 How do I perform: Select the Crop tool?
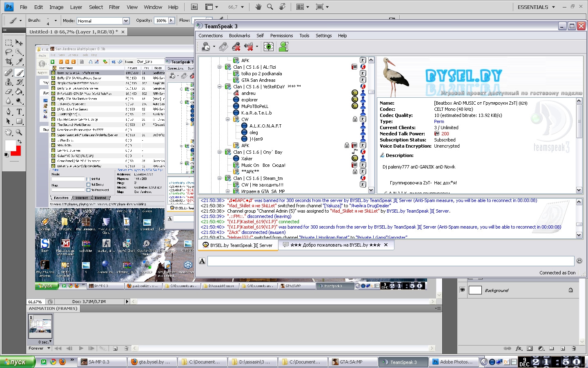click(8, 61)
